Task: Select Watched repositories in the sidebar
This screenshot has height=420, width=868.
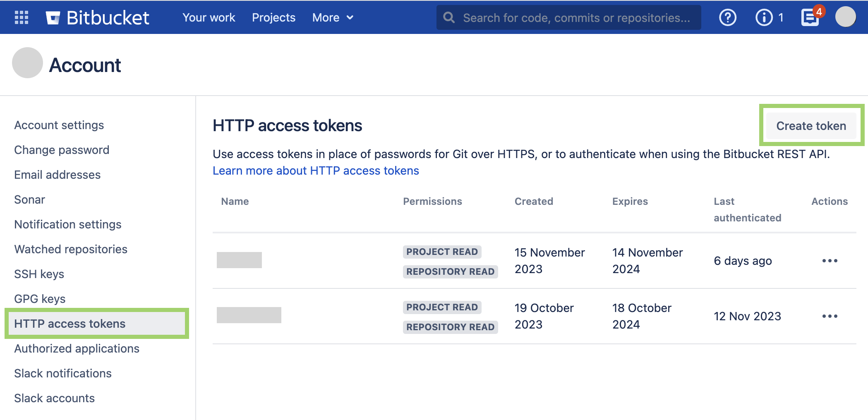Action: (70, 249)
